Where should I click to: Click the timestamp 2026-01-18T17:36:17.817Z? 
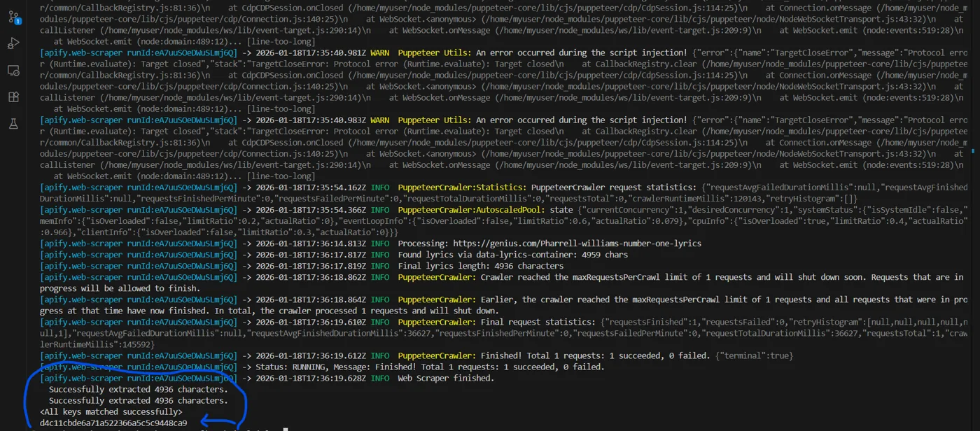tap(311, 255)
